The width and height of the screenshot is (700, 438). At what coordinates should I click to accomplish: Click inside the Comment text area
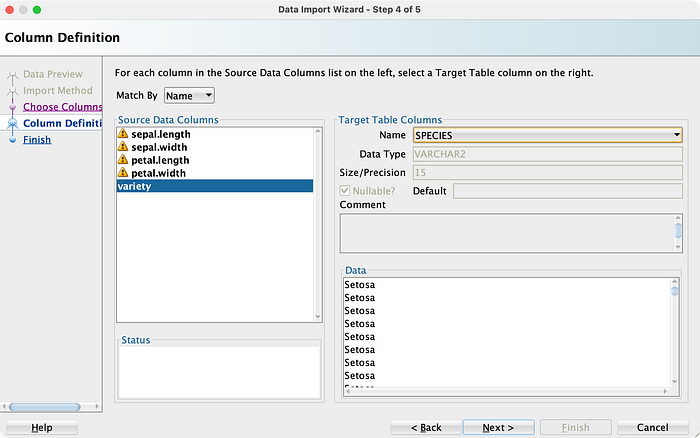pos(505,233)
